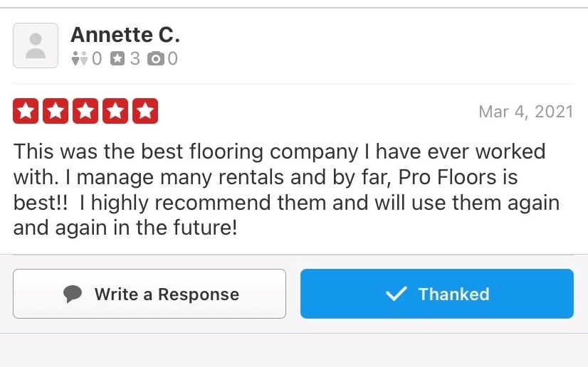Click the review count number 3
This screenshot has width=588, height=367.
click(x=135, y=60)
